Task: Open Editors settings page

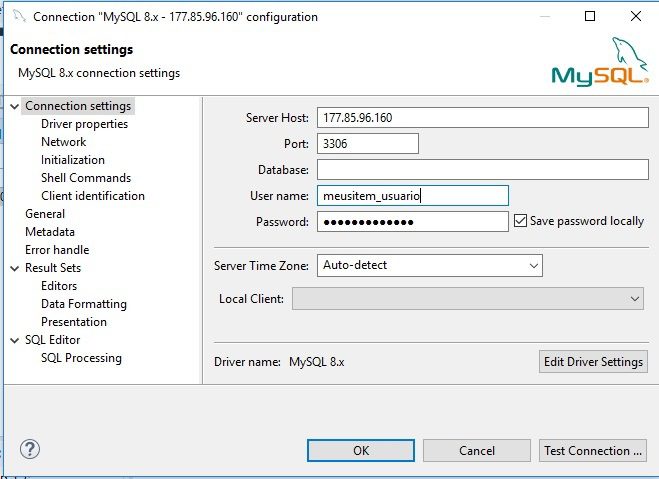Action: 59,286
